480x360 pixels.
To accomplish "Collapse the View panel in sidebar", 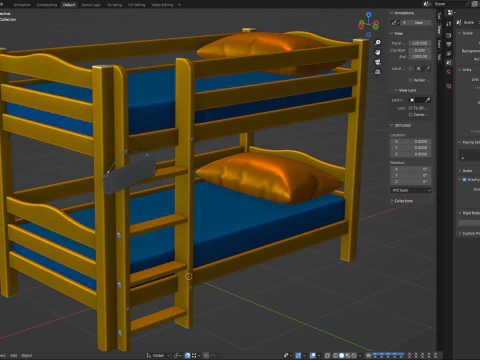I will coord(392,33).
